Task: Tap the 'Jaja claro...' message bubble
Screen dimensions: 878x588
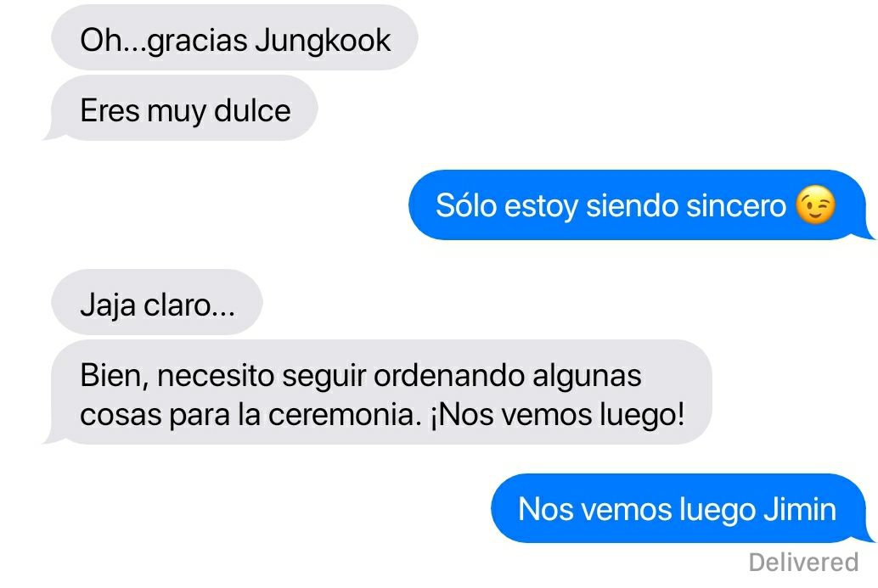Action: (x=157, y=303)
